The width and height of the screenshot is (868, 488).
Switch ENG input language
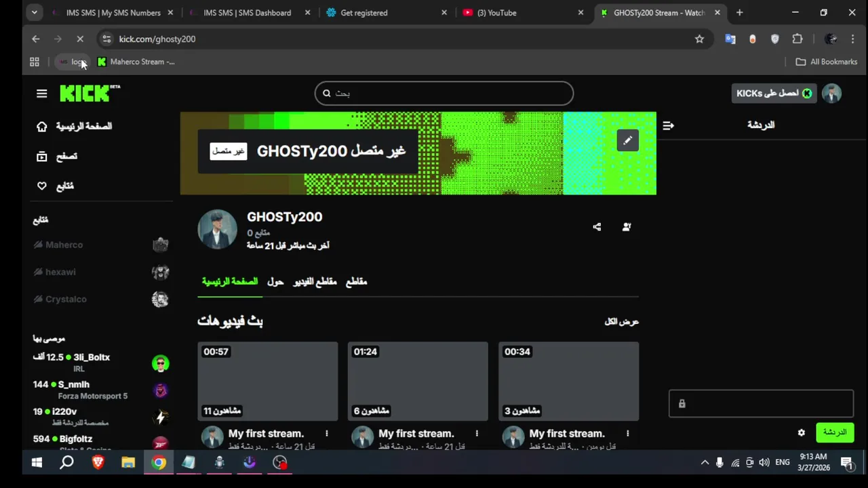[783, 463]
